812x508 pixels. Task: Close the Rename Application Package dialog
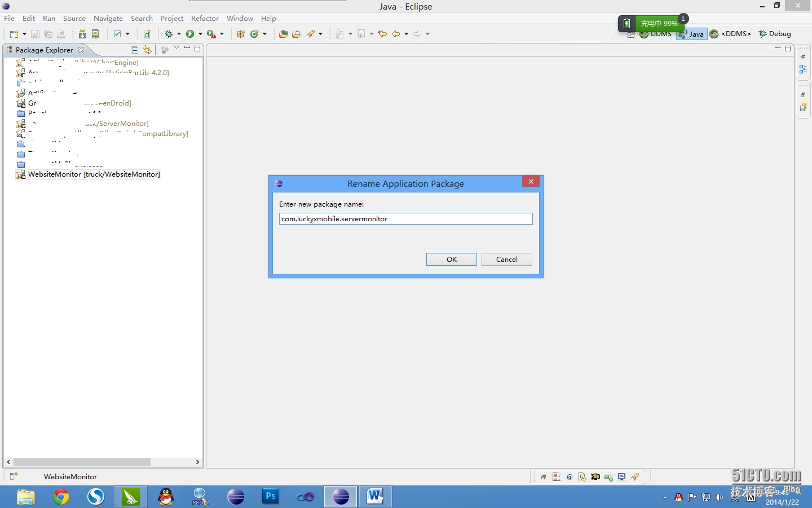pyautogui.click(x=531, y=181)
